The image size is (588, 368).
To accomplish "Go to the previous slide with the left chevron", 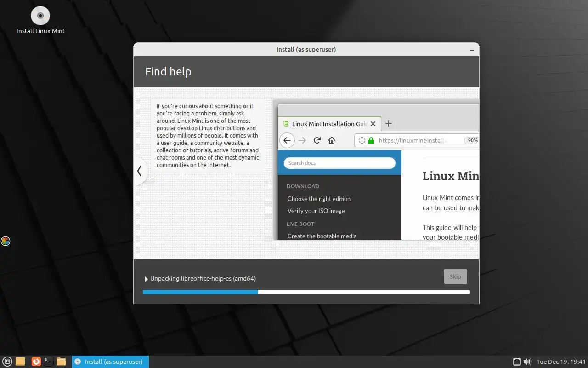I will pos(140,171).
